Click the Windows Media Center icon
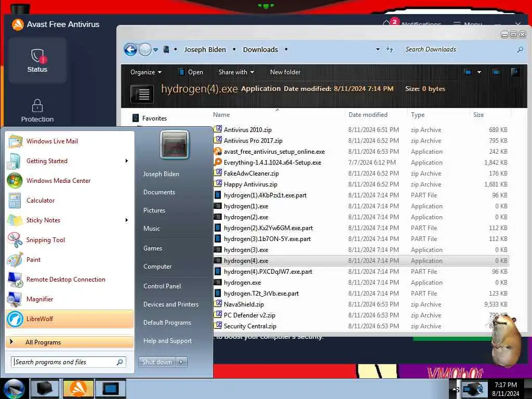The height and width of the screenshot is (399, 532). point(15,180)
